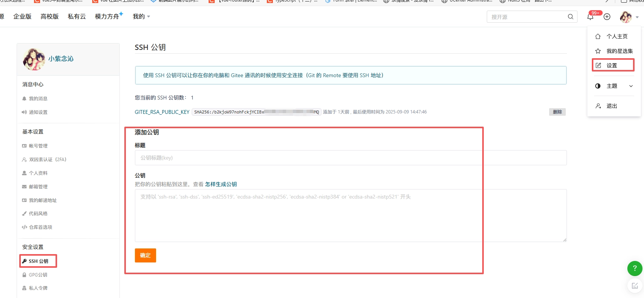Click the person icon beside 个人资料
The width and height of the screenshot is (644, 298).
coord(24,173)
